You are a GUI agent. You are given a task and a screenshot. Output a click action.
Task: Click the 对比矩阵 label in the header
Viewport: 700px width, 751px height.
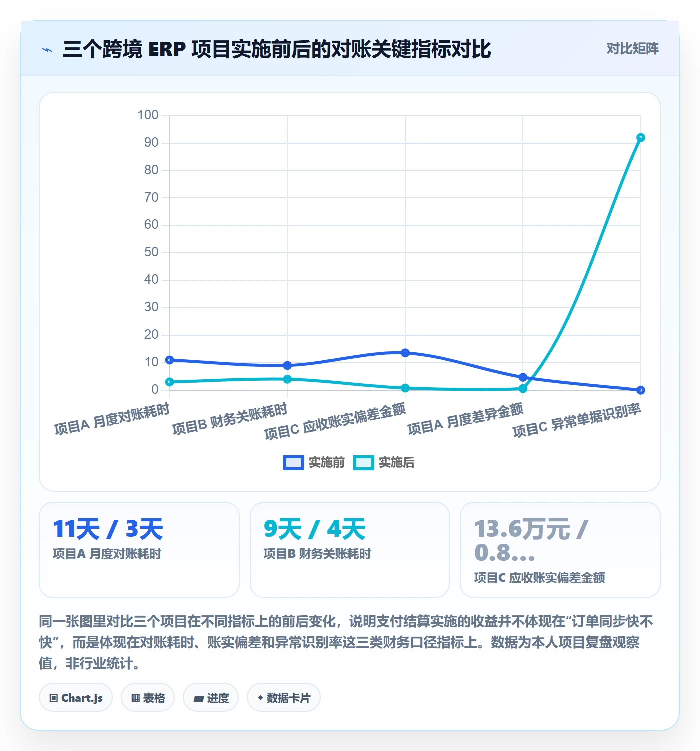[x=632, y=49]
